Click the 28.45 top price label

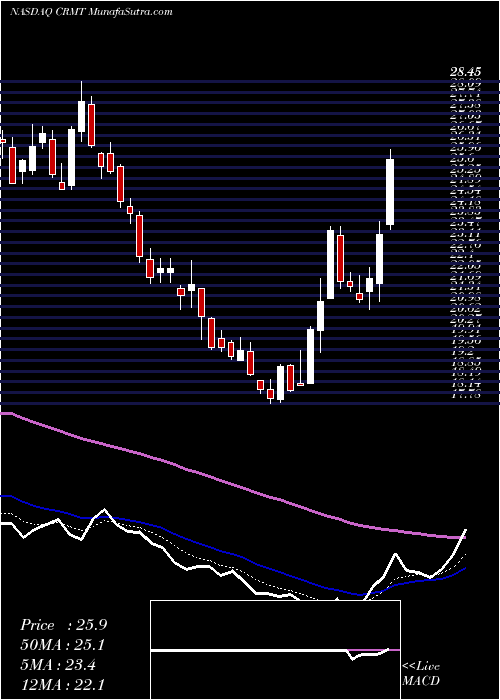(x=465, y=71)
